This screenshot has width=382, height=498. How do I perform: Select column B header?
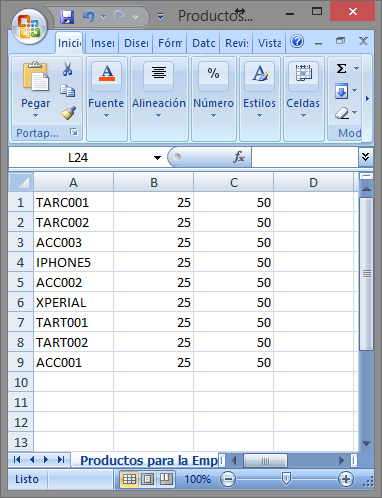click(153, 182)
